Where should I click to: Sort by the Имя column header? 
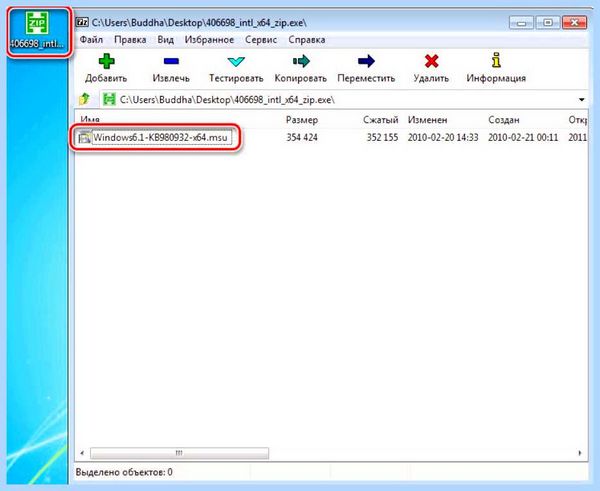pos(90,120)
